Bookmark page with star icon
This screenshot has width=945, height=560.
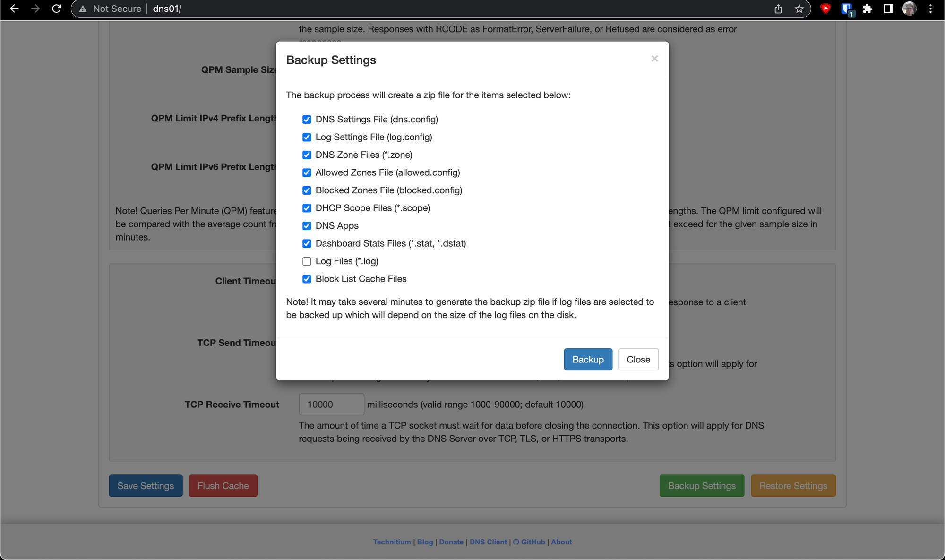click(799, 9)
